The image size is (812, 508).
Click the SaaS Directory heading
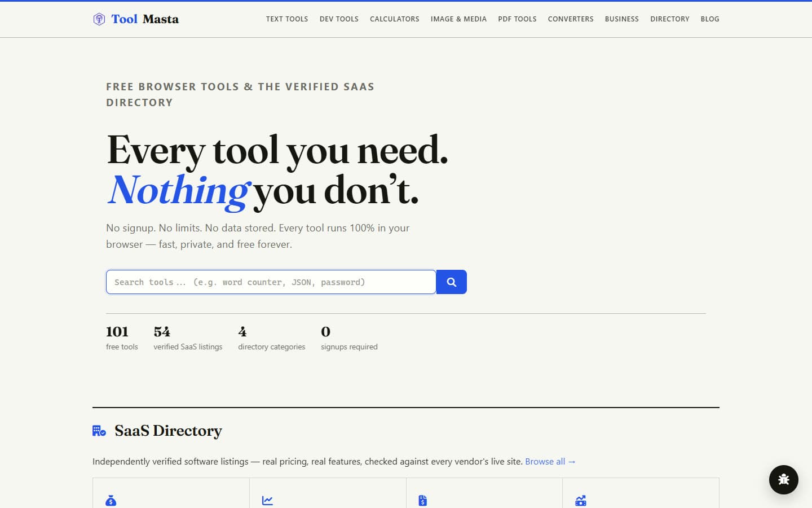(x=168, y=431)
